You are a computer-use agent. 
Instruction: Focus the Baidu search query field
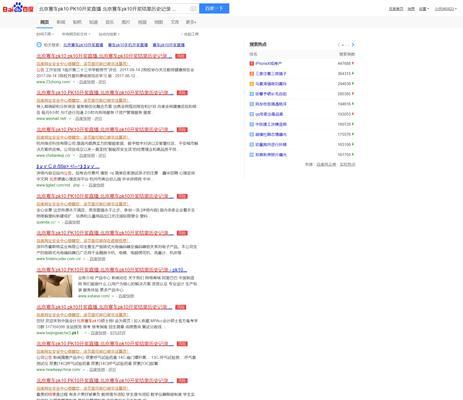(x=113, y=9)
